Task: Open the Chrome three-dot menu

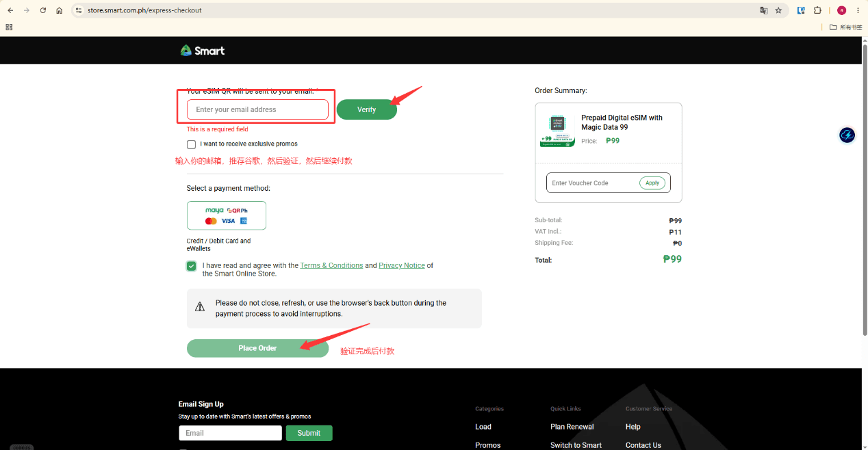Action: pos(858,10)
